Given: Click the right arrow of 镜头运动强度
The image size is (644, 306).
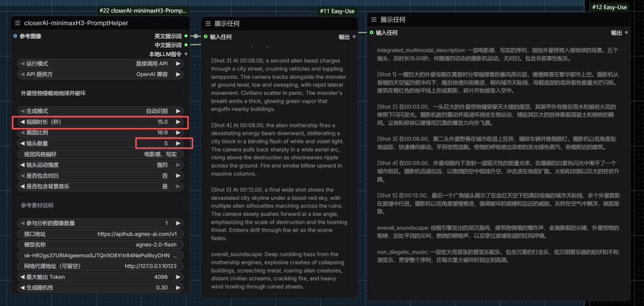Looking at the screenshot, I should [178, 165].
